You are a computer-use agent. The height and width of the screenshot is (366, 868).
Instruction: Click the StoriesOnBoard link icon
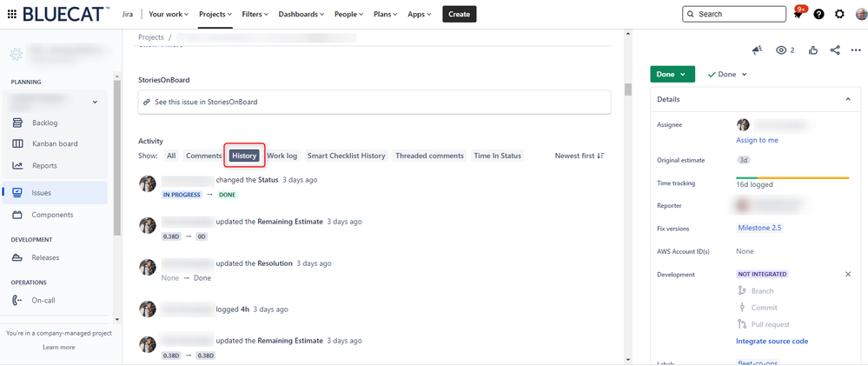(x=147, y=102)
